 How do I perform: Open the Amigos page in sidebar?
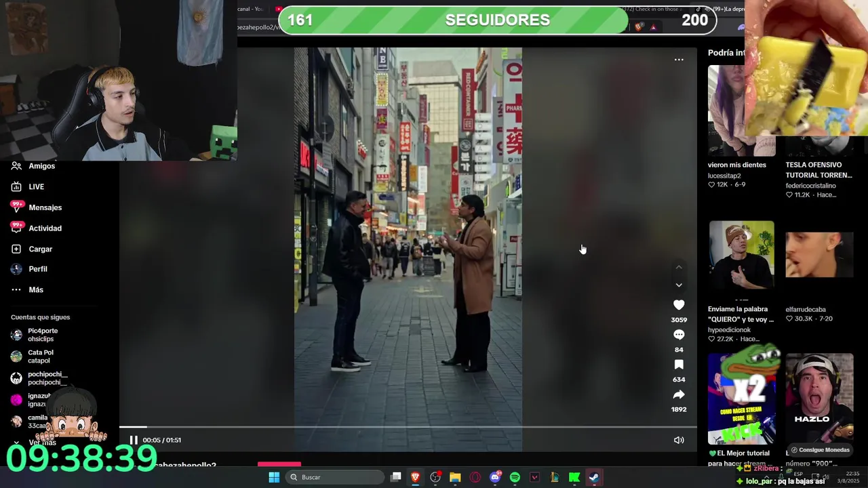pyautogui.click(x=41, y=166)
